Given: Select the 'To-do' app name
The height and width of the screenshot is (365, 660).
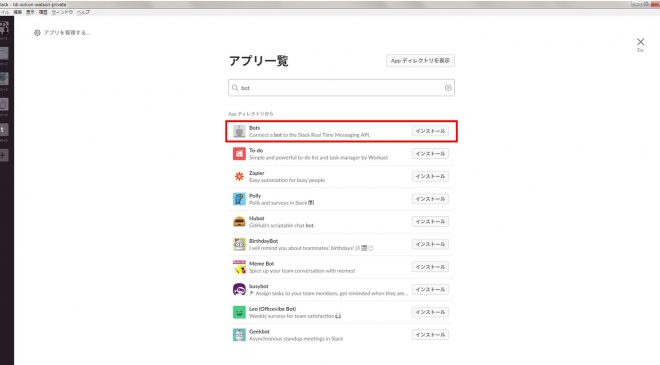Looking at the screenshot, I should (256, 150).
